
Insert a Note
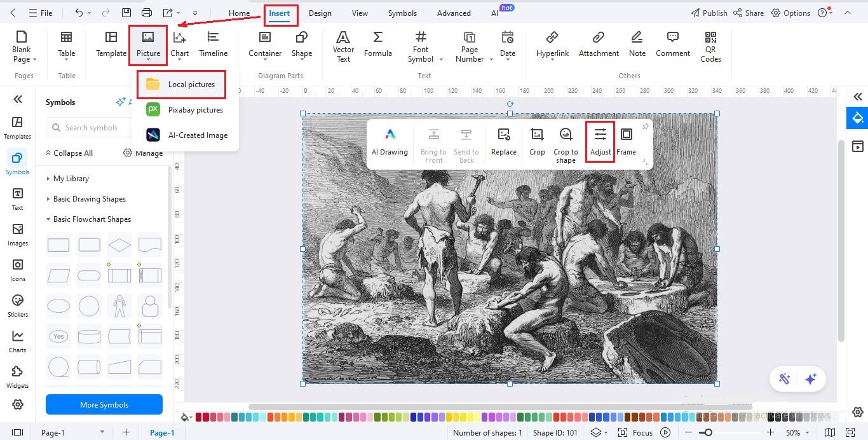(637, 45)
